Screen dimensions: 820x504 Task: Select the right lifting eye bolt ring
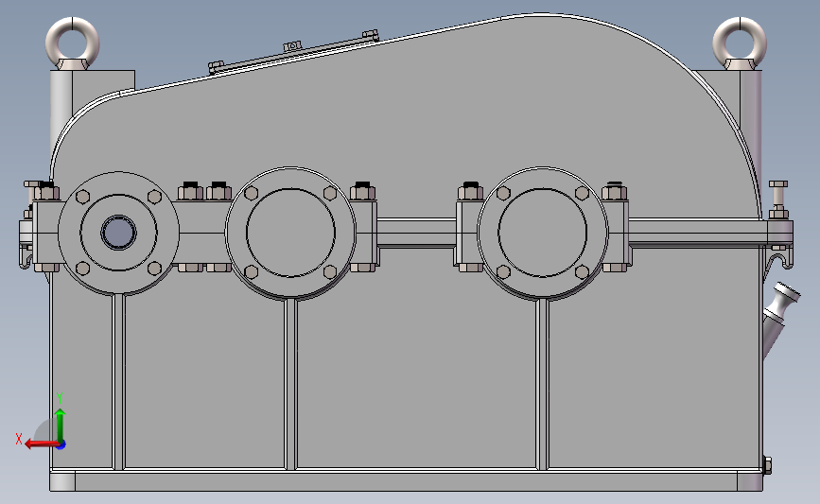(x=740, y=25)
